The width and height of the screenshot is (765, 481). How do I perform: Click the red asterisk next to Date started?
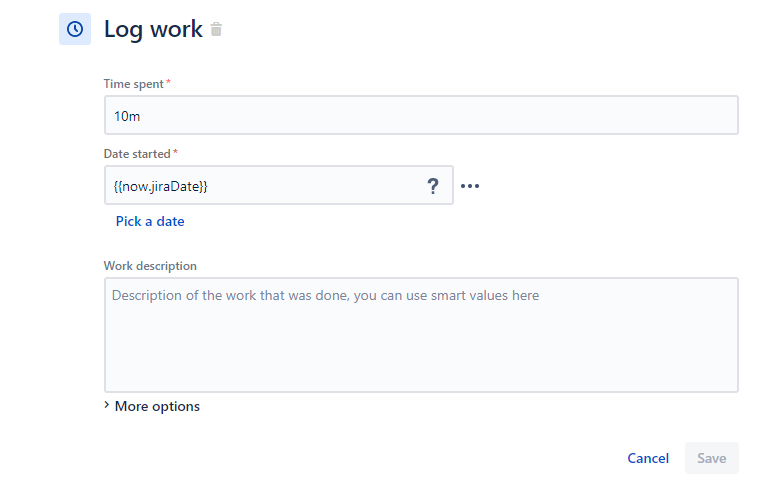pyautogui.click(x=175, y=152)
